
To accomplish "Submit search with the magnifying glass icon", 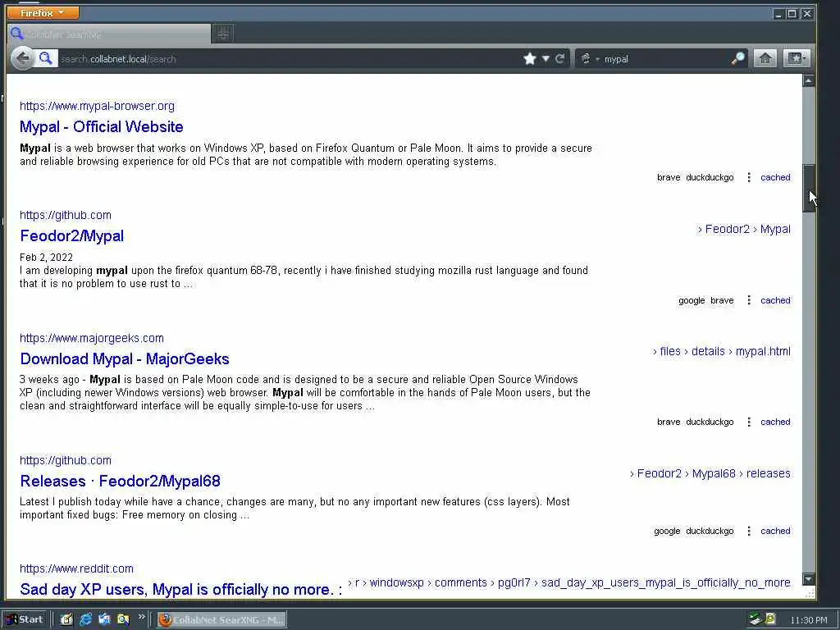I will pyautogui.click(x=737, y=58).
